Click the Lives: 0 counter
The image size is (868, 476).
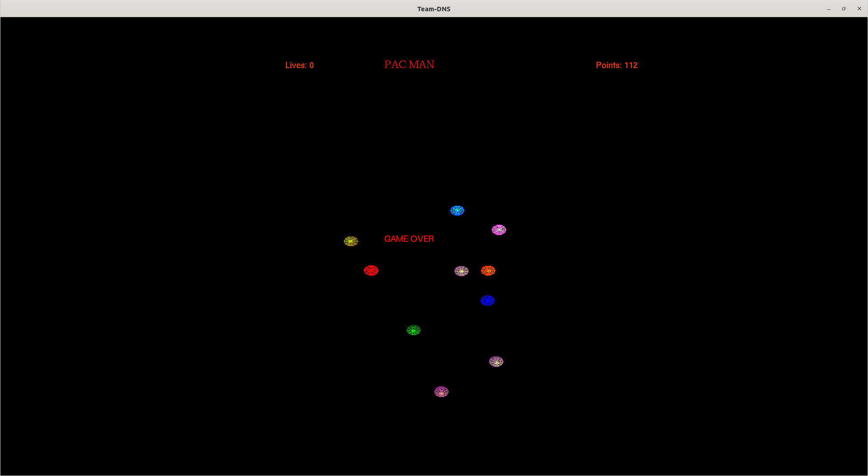pyautogui.click(x=299, y=65)
